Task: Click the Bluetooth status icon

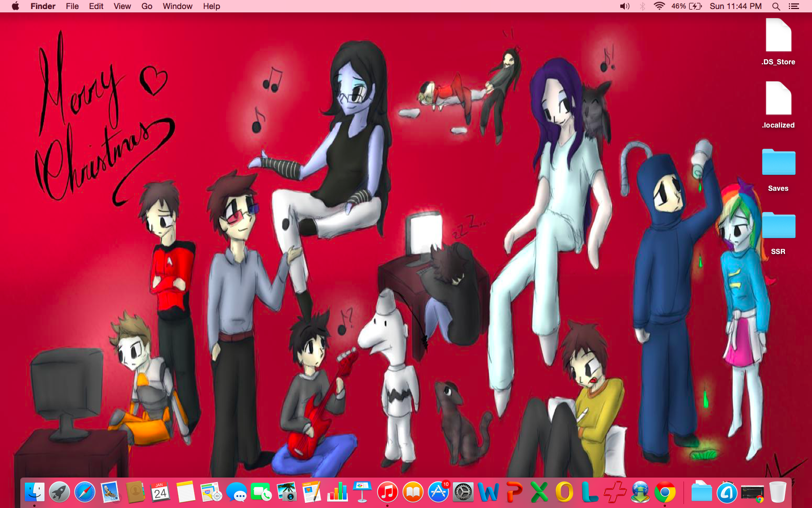Action: tap(642, 6)
